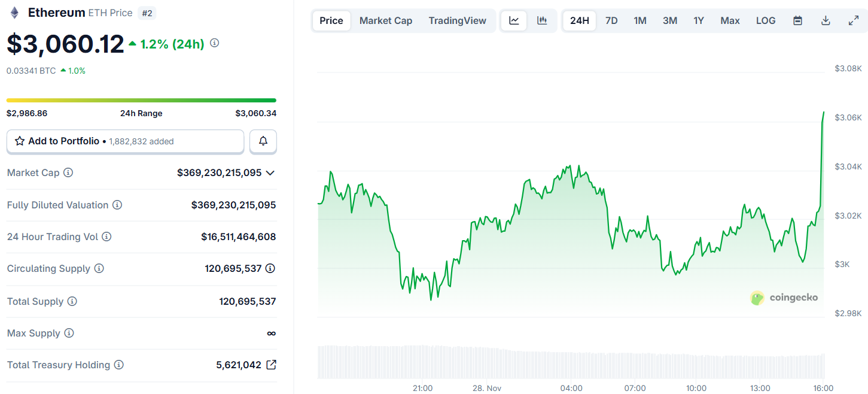Select the 7D time range
This screenshot has height=394, width=868.
coord(611,20)
